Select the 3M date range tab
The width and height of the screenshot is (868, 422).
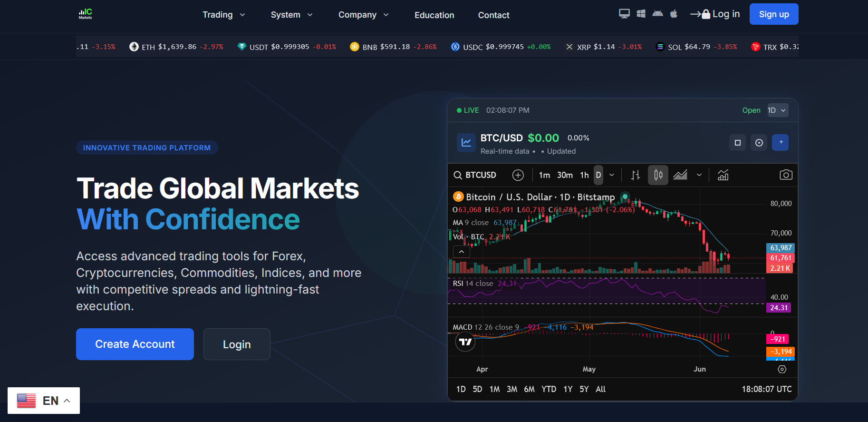click(512, 389)
